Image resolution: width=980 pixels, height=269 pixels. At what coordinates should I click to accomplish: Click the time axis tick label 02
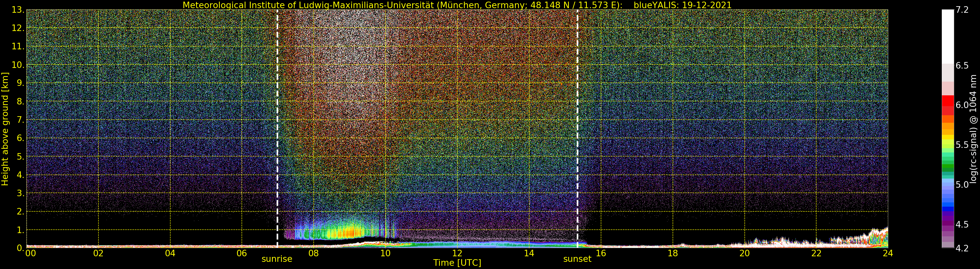click(98, 253)
